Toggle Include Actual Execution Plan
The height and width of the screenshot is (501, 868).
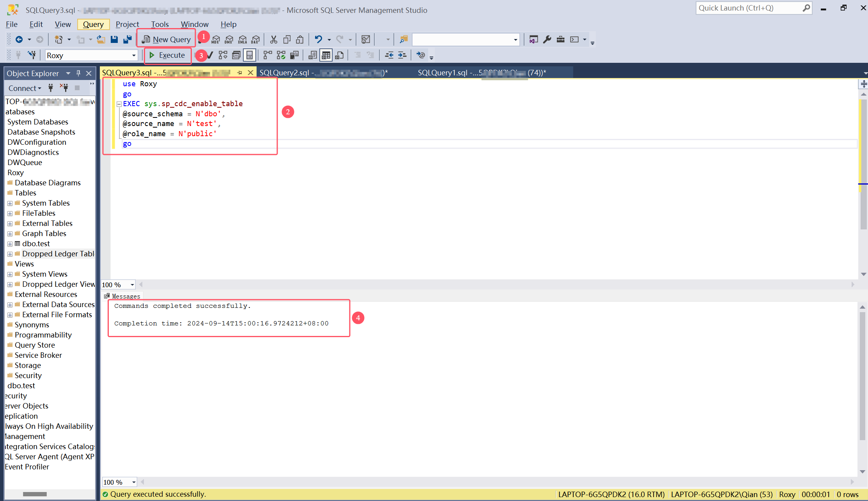268,55
